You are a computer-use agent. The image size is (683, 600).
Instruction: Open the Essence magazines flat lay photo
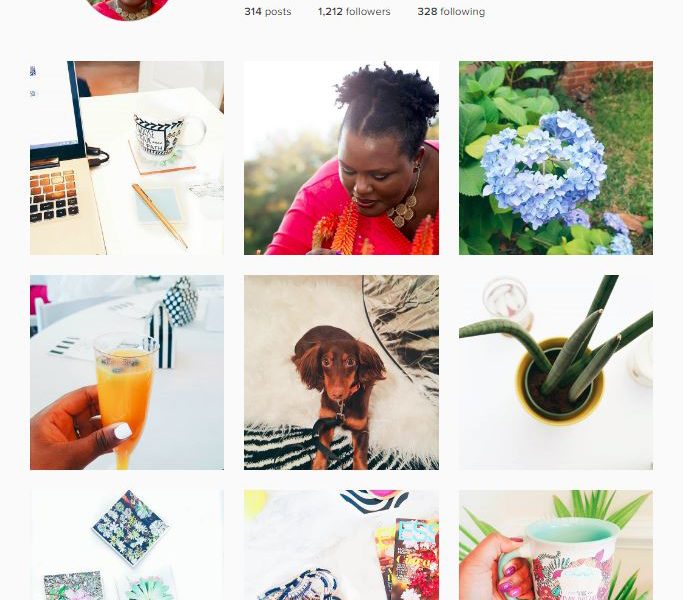pyautogui.click(x=341, y=545)
